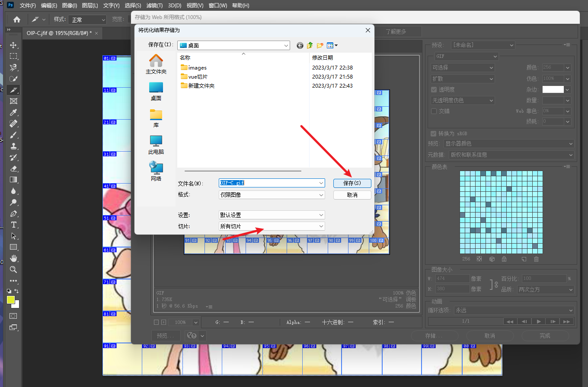Open the 编辑(E) menu
This screenshot has width=588, height=387.
(49, 6)
